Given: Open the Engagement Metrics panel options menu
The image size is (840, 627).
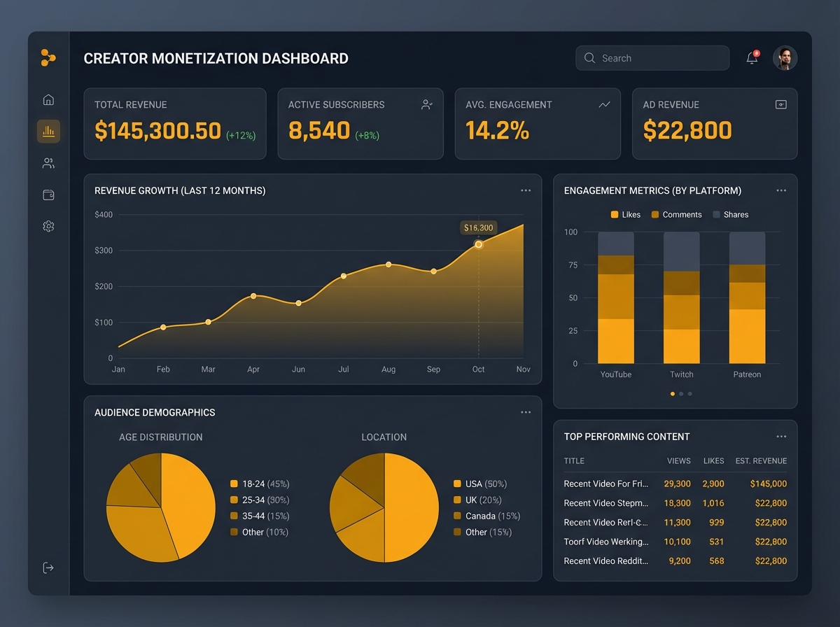Looking at the screenshot, I should [781, 190].
